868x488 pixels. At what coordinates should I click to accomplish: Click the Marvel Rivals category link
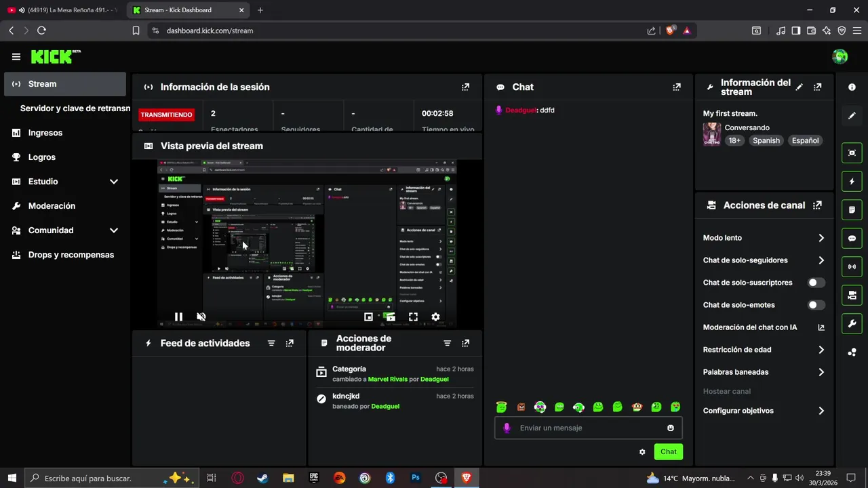[x=388, y=380]
